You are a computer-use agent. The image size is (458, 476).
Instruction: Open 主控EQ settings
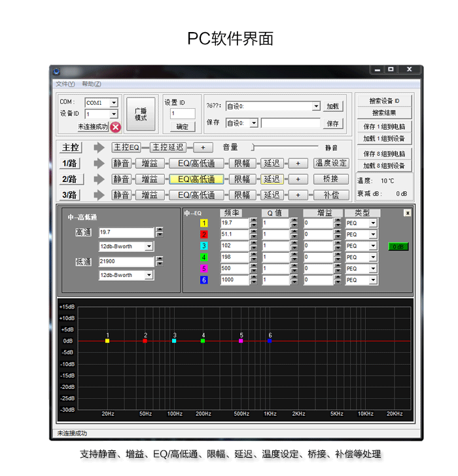coord(126,147)
